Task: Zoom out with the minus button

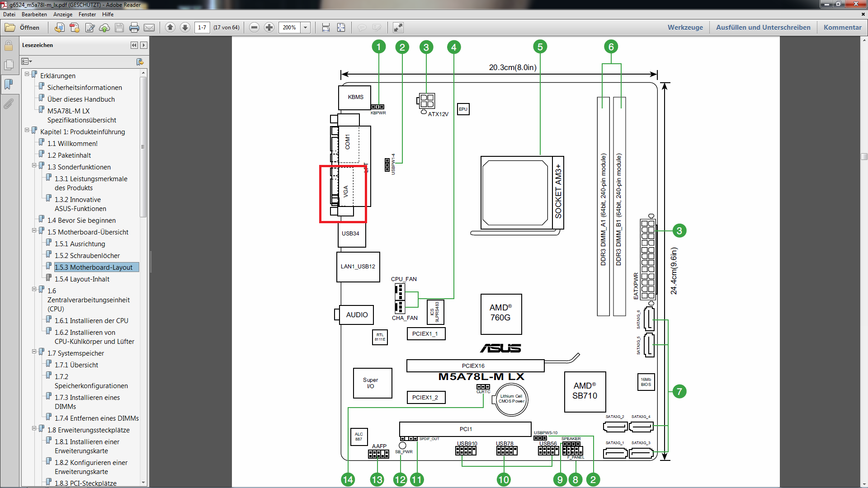Action: 254,28
